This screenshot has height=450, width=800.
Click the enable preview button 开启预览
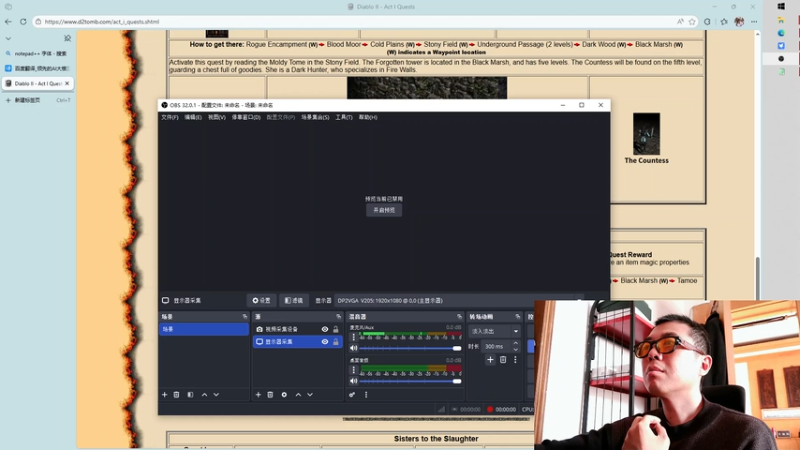pos(384,210)
